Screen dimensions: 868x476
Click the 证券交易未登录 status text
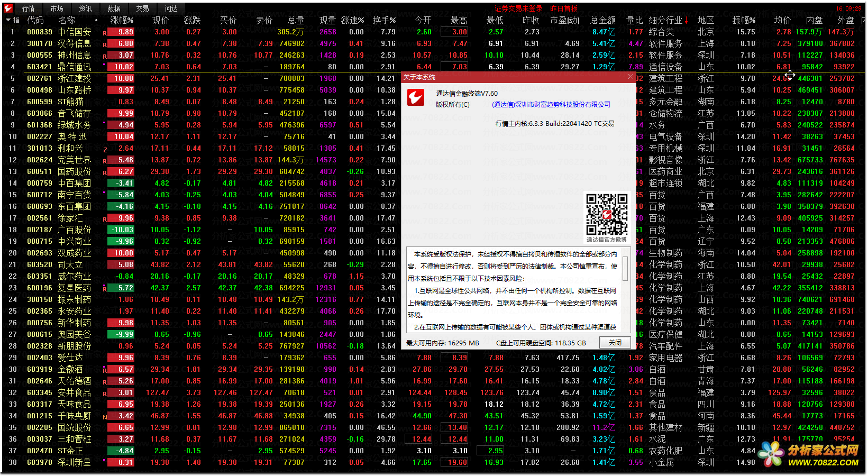518,8
